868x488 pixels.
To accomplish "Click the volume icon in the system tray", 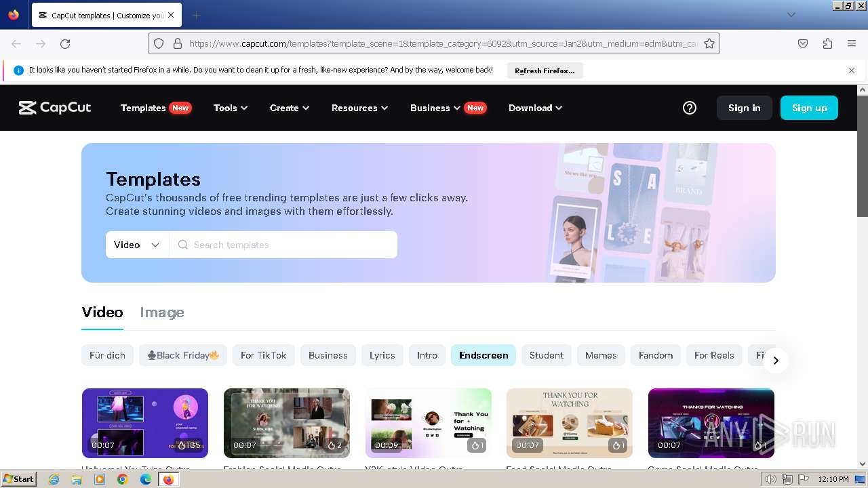I will click(771, 479).
